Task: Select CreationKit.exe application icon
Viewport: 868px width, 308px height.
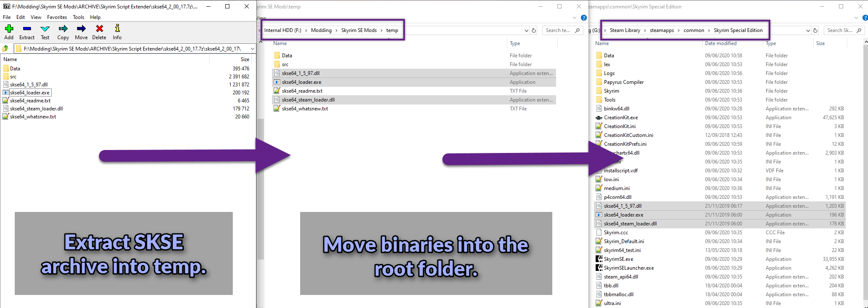Action: [599, 118]
